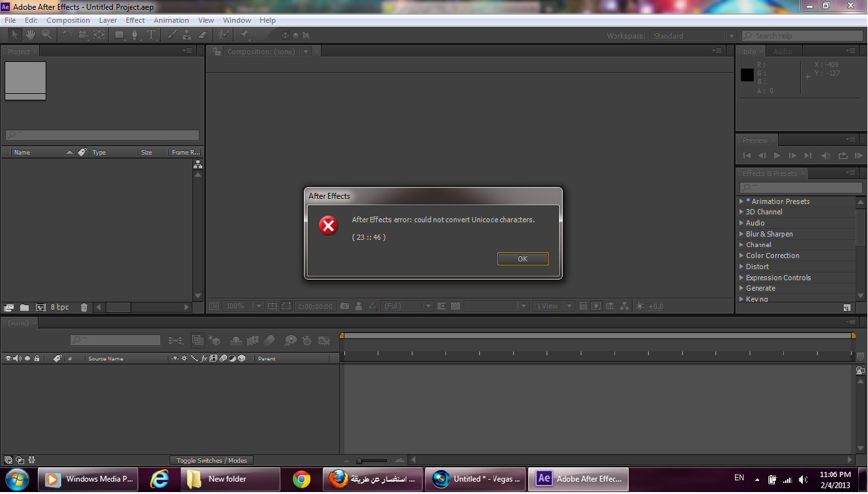Open the Composition menu
The height and width of the screenshot is (494, 868).
pos(68,20)
